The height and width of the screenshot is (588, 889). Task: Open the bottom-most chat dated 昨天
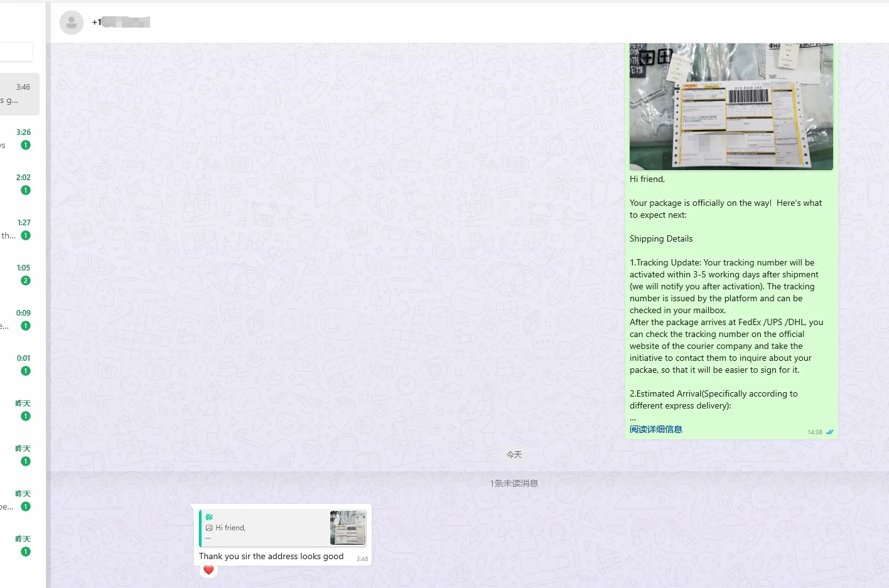(x=19, y=545)
